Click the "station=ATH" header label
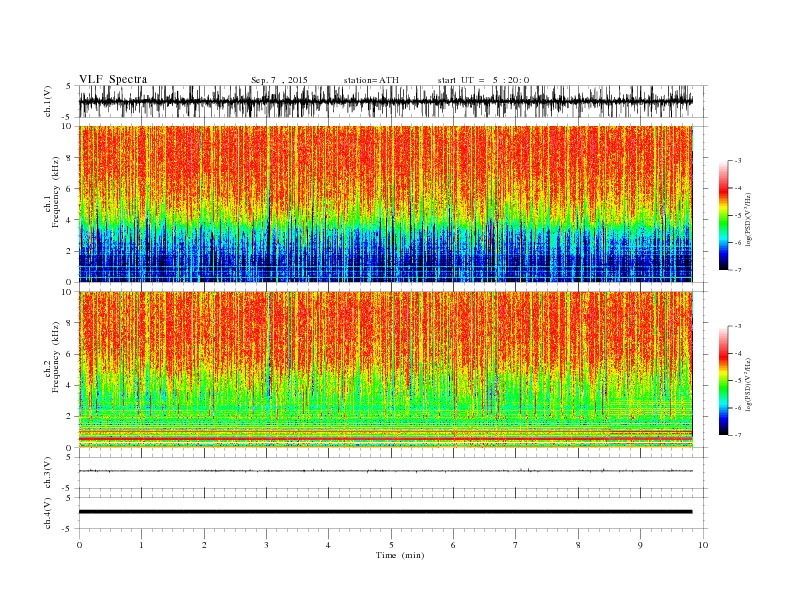The height and width of the screenshot is (612, 792). coord(371,80)
